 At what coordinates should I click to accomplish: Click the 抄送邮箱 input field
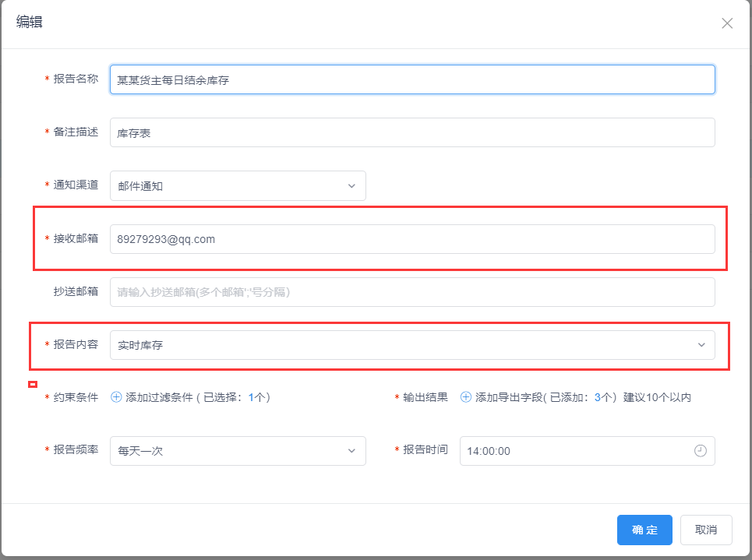point(412,292)
